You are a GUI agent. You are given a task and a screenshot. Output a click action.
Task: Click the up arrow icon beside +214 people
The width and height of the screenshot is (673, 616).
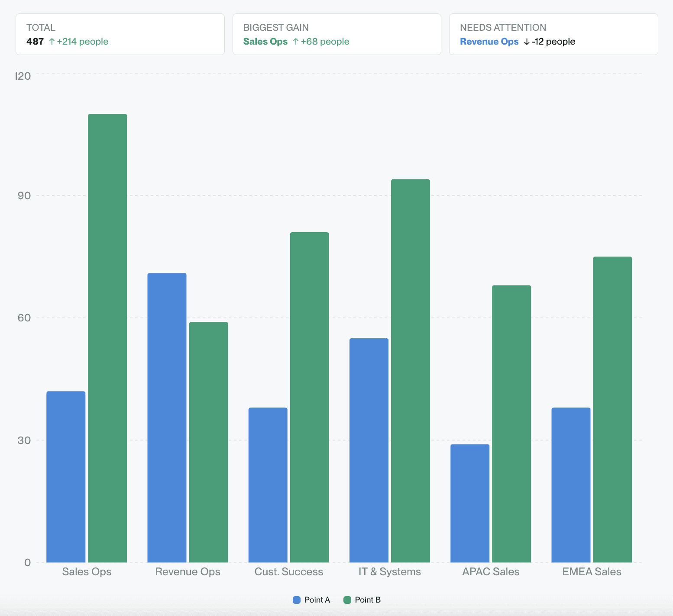tap(52, 42)
